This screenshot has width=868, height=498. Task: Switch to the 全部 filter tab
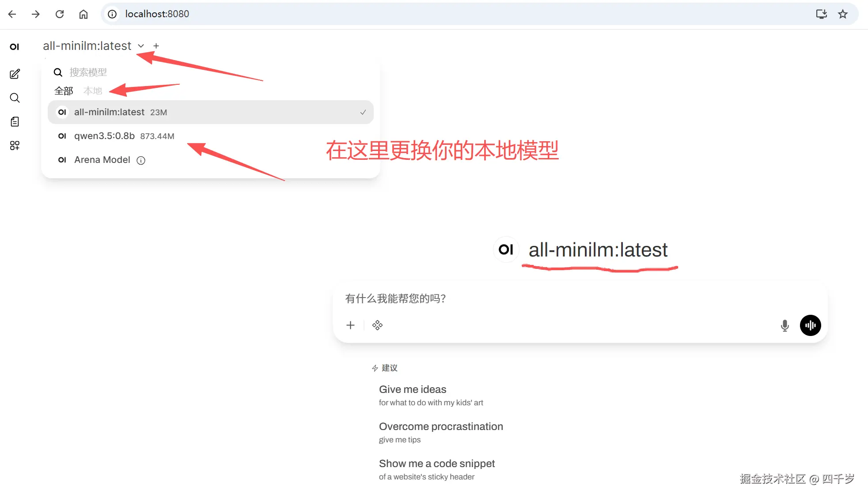(x=64, y=91)
